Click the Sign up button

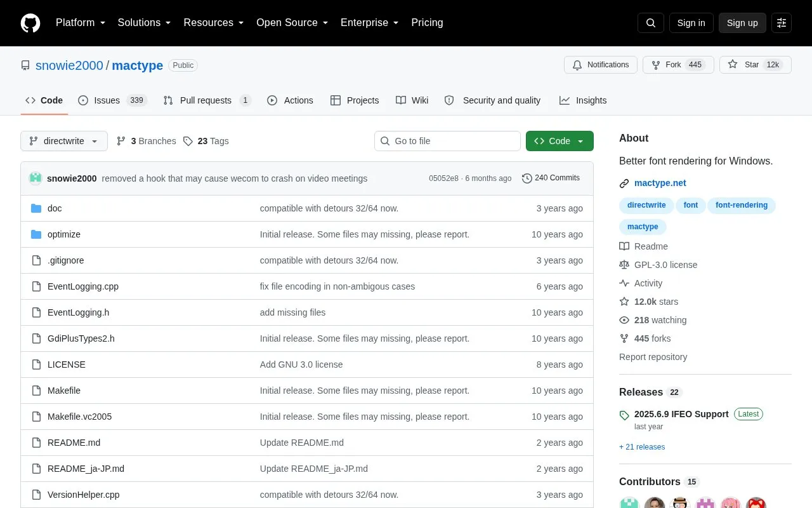coord(742,23)
